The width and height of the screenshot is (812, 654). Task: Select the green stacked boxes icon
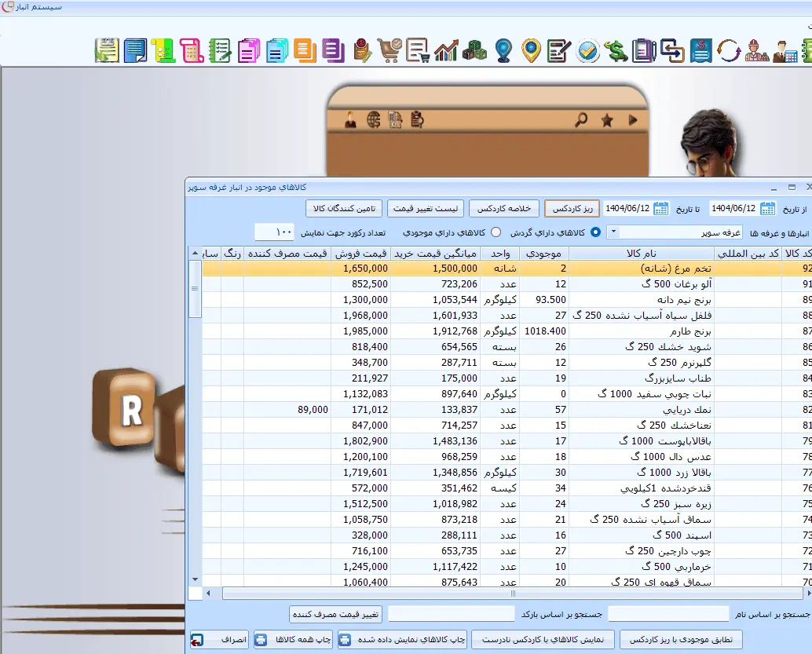point(474,51)
